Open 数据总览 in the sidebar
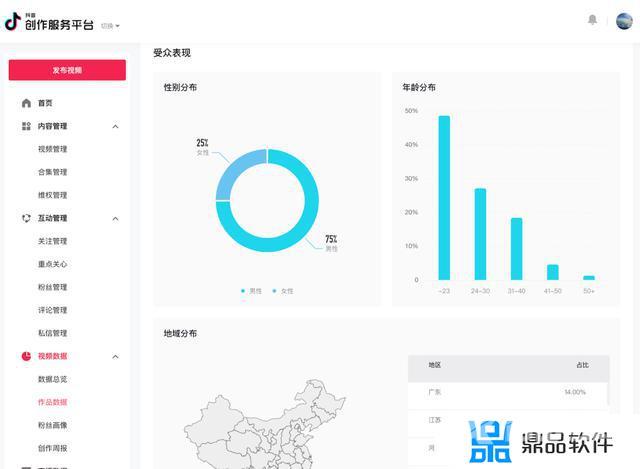 53,379
